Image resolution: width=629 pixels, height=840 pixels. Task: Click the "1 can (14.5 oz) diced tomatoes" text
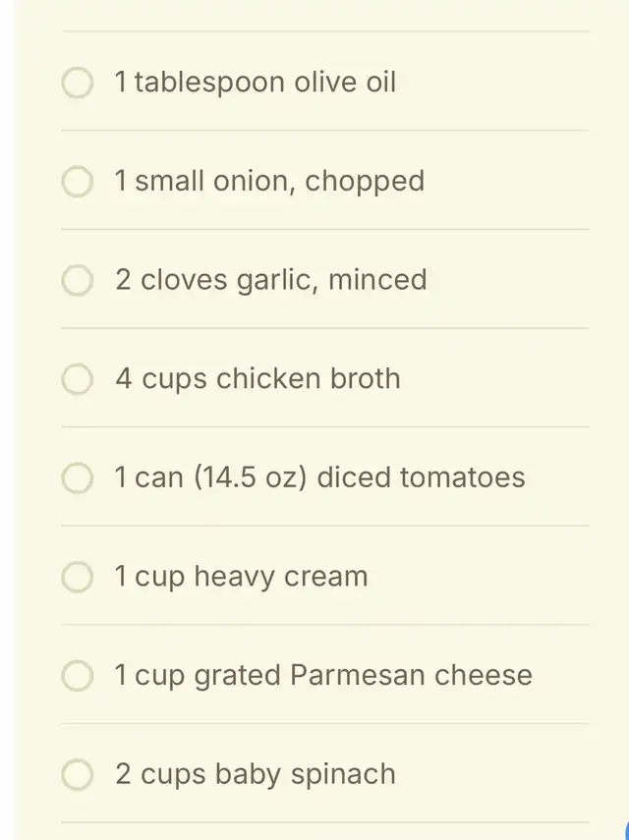(x=319, y=477)
